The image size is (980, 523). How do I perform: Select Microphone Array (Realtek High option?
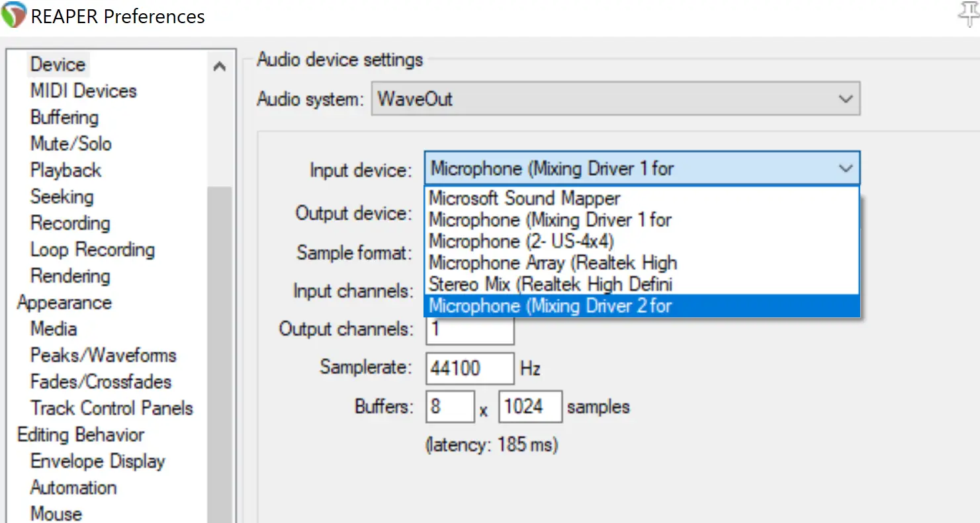[553, 263]
